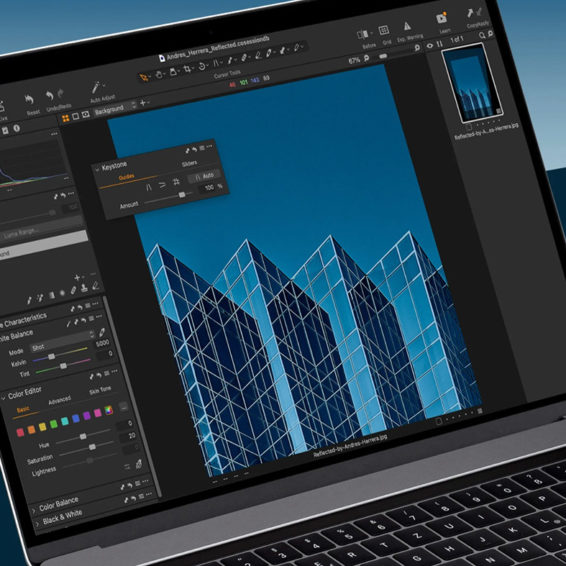Select the green color swatch
The width and height of the screenshot is (566, 566).
pos(54,424)
